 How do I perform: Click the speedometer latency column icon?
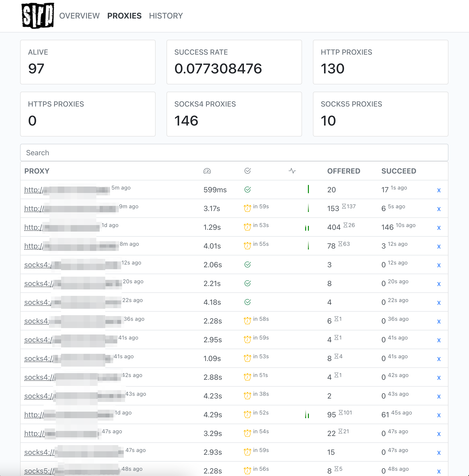click(207, 171)
